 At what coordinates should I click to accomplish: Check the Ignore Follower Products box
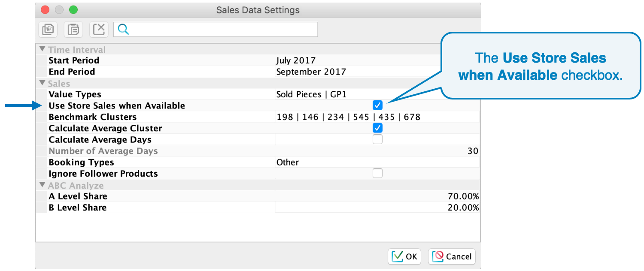point(377,173)
